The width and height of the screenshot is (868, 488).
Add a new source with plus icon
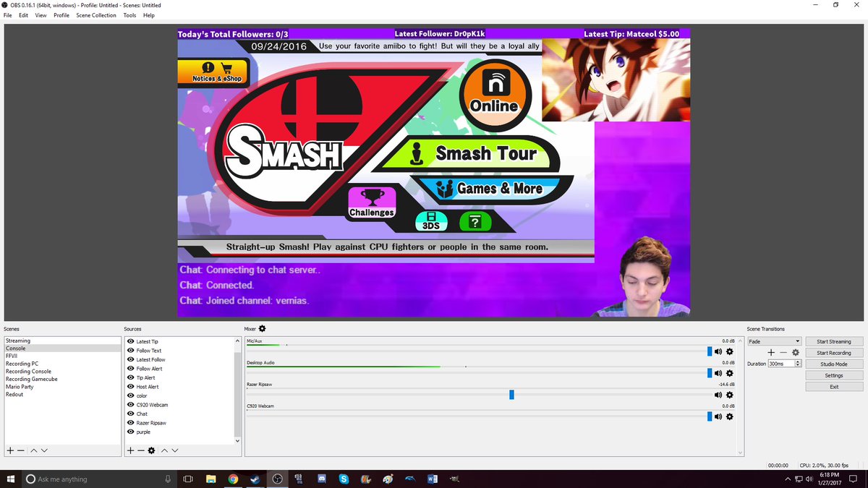point(130,450)
